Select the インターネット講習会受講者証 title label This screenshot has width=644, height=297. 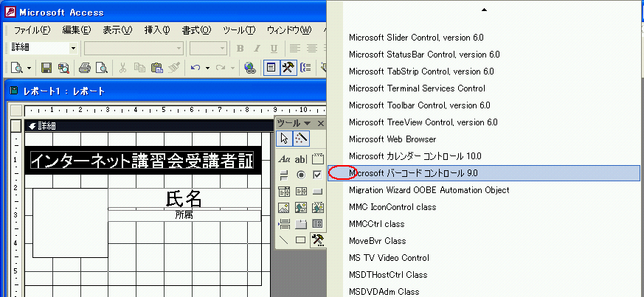pyautogui.click(x=142, y=161)
